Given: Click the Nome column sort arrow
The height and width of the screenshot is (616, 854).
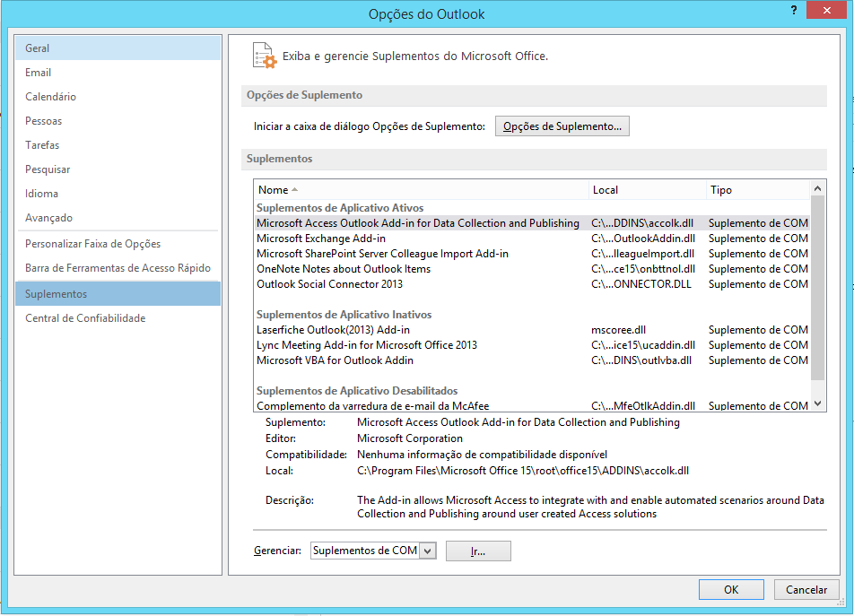Looking at the screenshot, I should (294, 190).
